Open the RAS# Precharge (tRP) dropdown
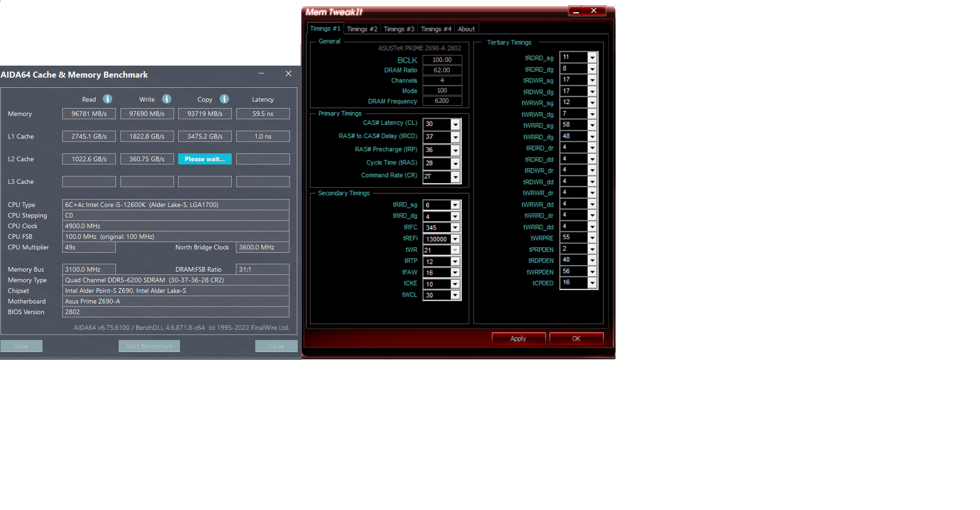The width and height of the screenshot is (980, 510). coord(456,151)
